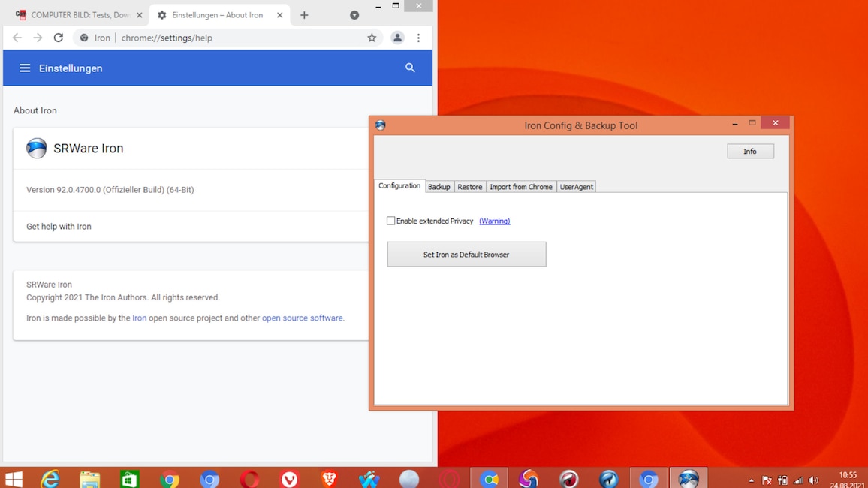Launch Vivaldi from the taskbar
This screenshot has width=868, height=488.
289,478
